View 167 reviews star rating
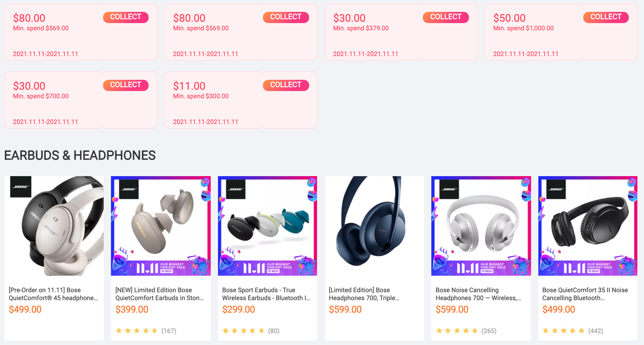 click(146, 331)
